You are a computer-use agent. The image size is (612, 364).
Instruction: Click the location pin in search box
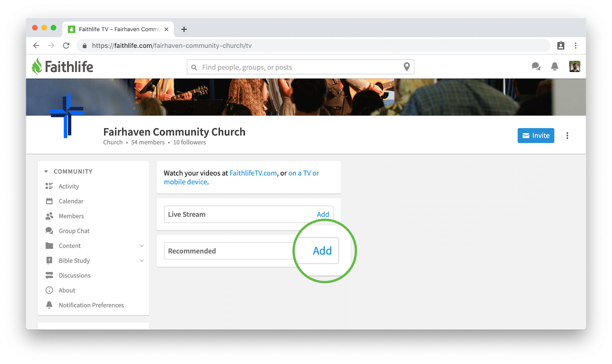pos(407,67)
